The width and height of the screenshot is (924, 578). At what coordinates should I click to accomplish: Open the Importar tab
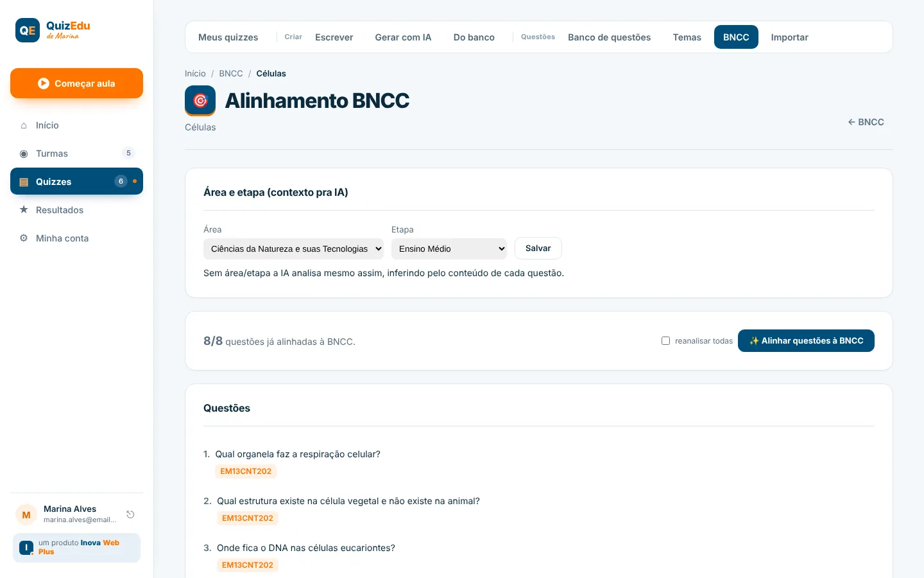(790, 37)
